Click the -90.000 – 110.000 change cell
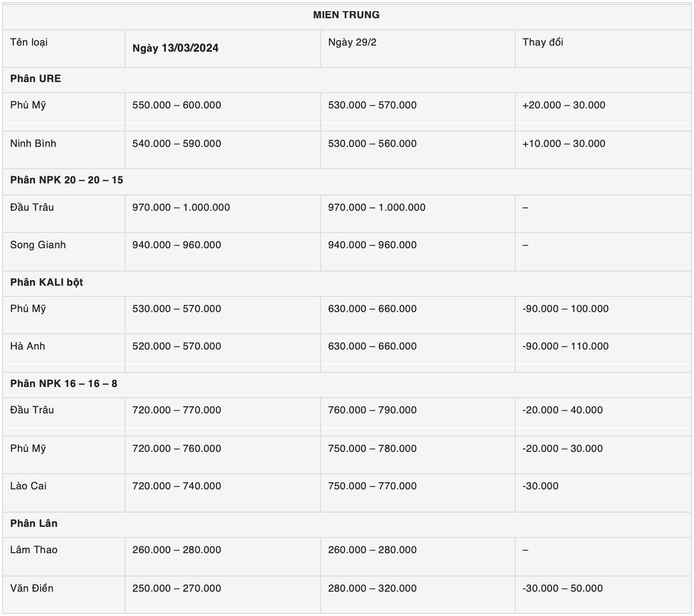The width and height of the screenshot is (694, 616). pos(565,346)
